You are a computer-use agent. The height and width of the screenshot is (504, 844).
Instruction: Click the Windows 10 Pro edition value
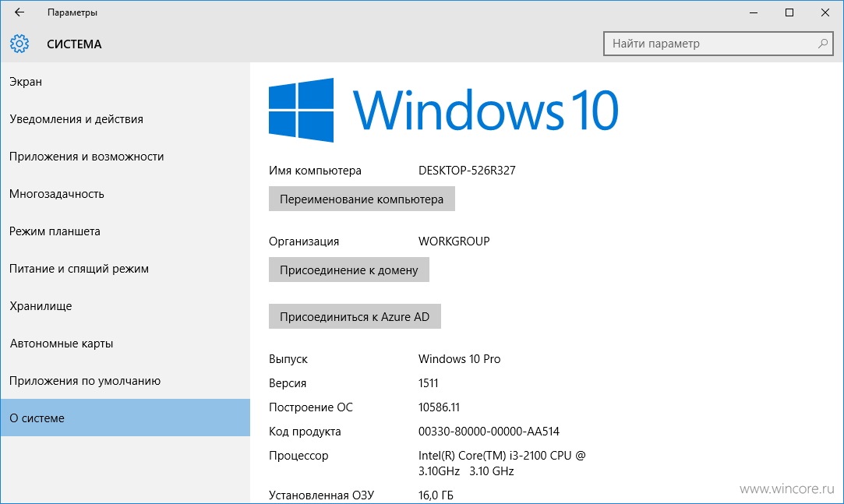(459, 359)
